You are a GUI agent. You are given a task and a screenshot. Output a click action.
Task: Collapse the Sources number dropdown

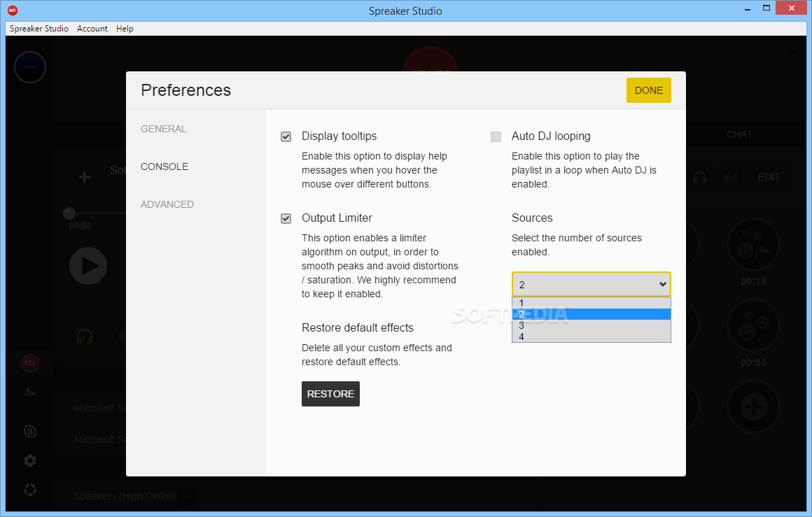tap(591, 284)
